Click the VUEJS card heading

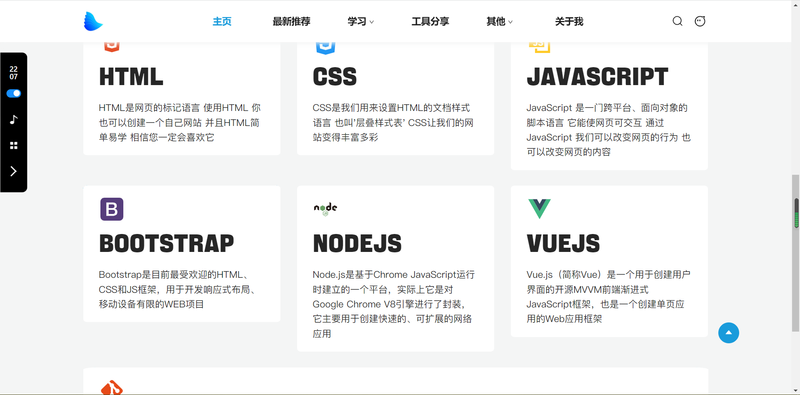(563, 243)
